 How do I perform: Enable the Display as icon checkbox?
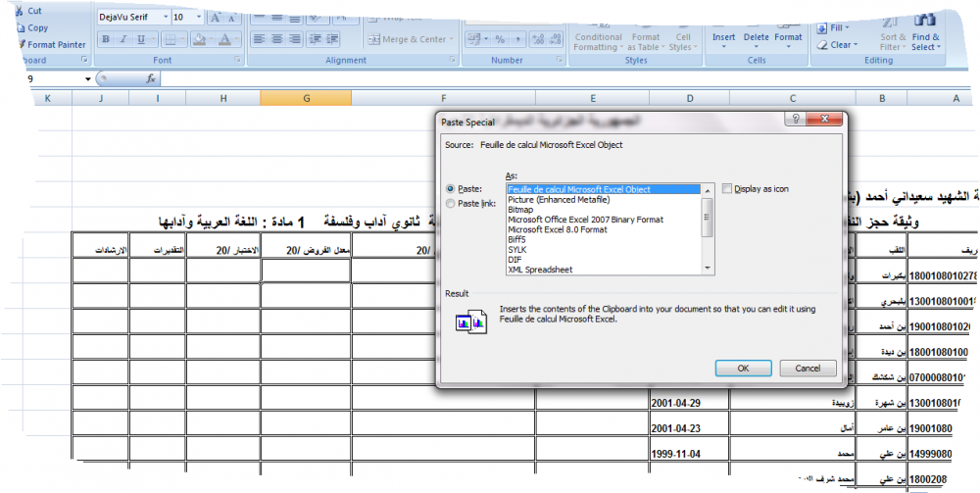point(727,189)
